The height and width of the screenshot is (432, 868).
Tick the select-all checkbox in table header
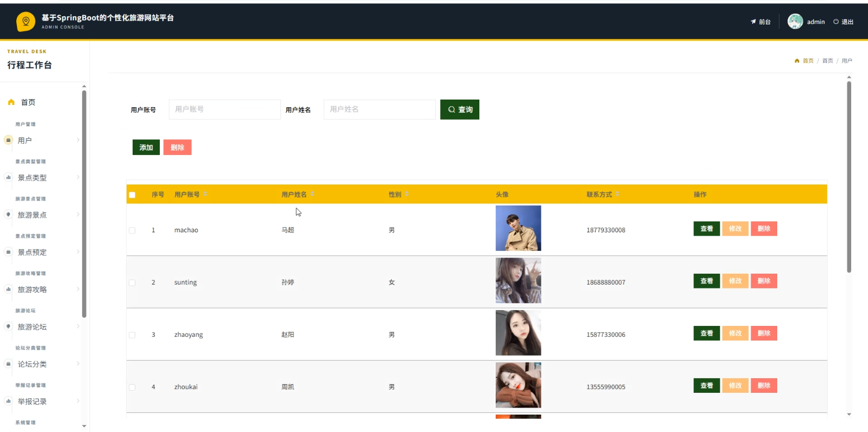[132, 195]
